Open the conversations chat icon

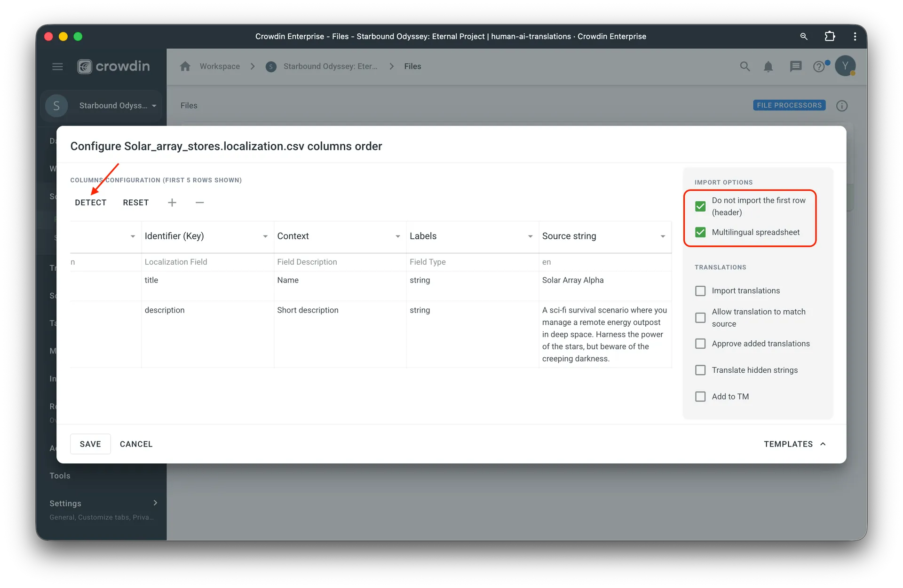[x=796, y=66]
